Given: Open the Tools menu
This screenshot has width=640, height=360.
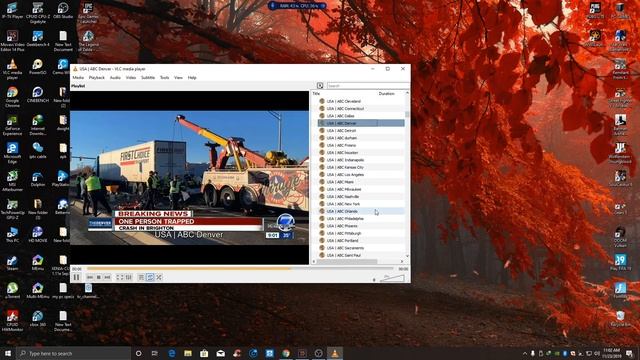Looking at the screenshot, I should [x=164, y=78].
